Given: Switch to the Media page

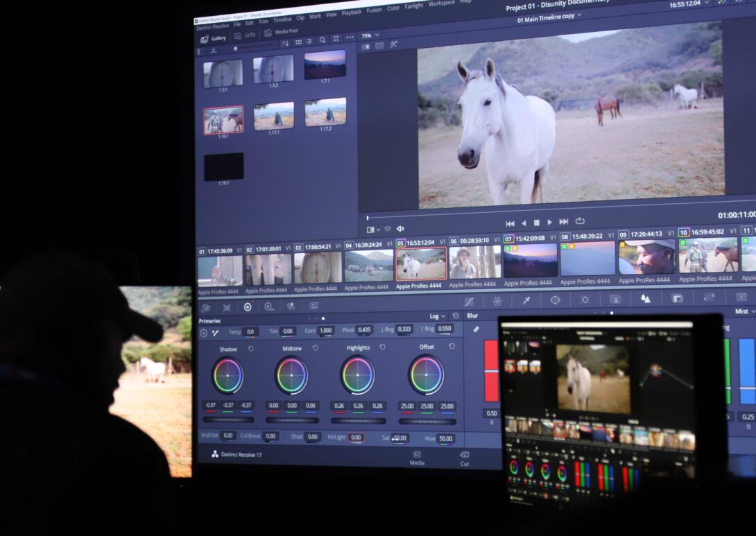Looking at the screenshot, I should pos(417,458).
